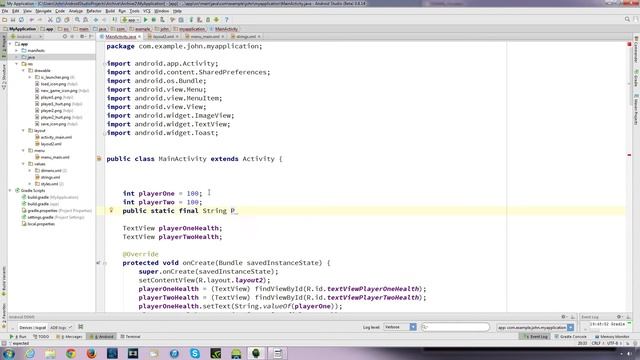The height and width of the screenshot is (360, 640).
Task: Open Firefox from the taskbar
Action: point(92,353)
